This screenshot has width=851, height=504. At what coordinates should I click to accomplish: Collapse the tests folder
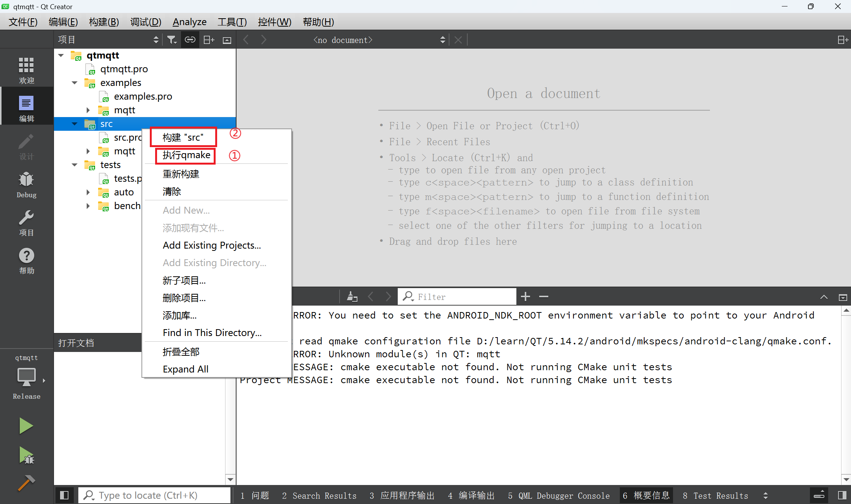pyautogui.click(x=75, y=165)
